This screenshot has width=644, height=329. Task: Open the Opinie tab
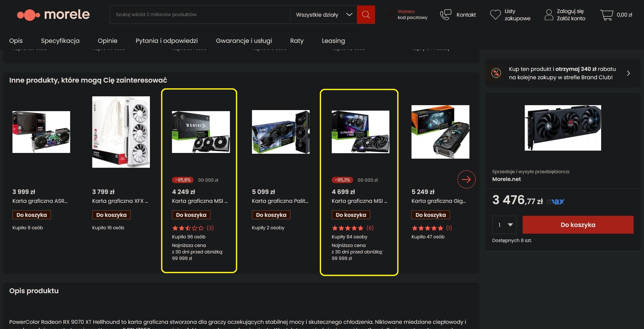(x=108, y=41)
